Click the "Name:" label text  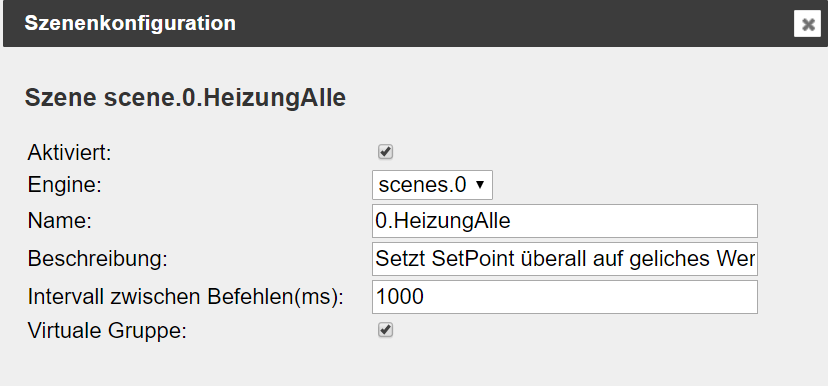point(60,221)
